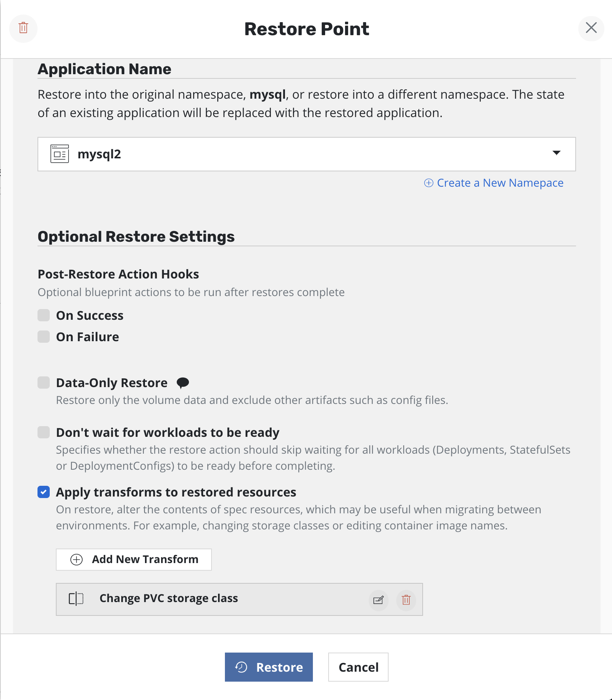
Task: Click the plus icon next to Create Namespace
Action: click(x=429, y=183)
